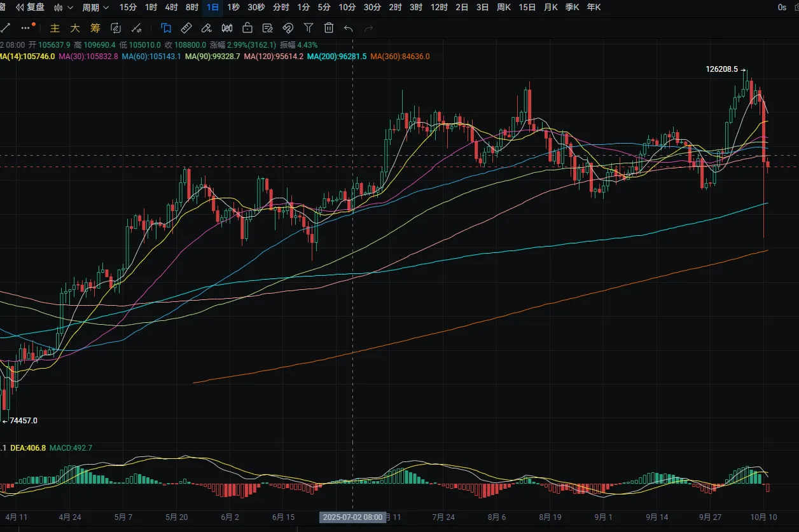
Task: Toggle the drawing lock icon
Action: pos(247,28)
